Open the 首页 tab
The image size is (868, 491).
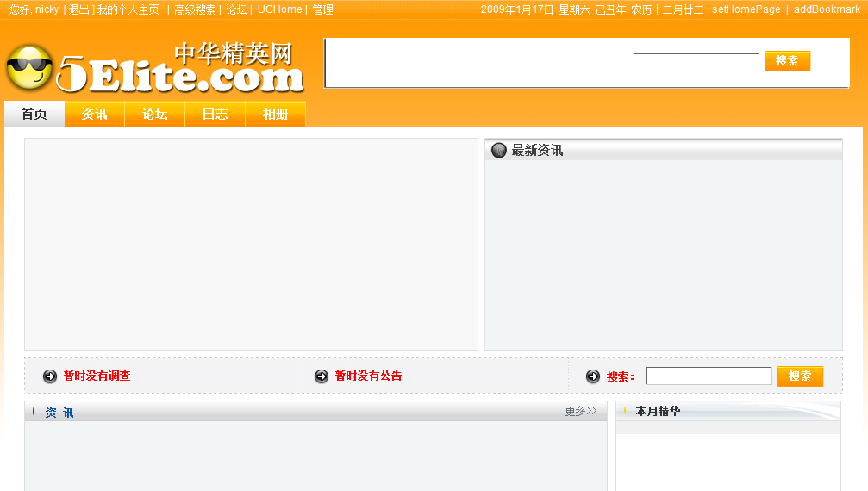(34, 114)
